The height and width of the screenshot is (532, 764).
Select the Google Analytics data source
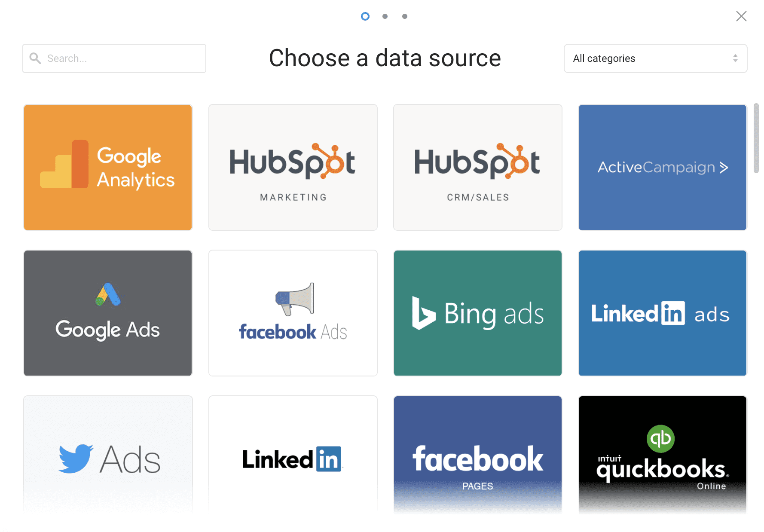108,167
